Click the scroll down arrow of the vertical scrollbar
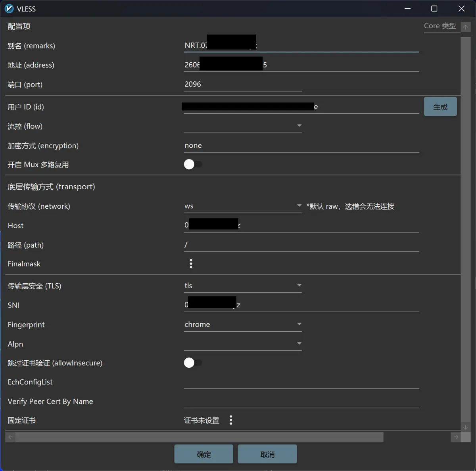The image size is (476, 471). point(466,427)
